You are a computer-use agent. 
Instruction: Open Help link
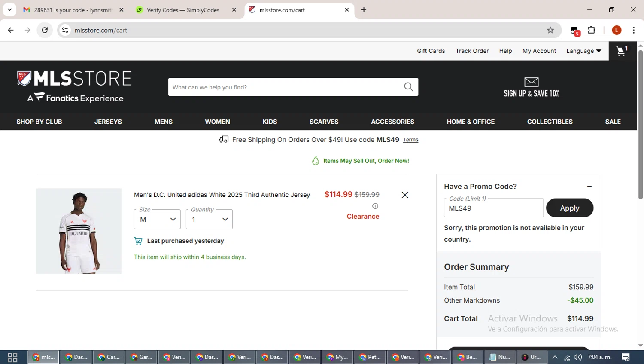[505, 51]
